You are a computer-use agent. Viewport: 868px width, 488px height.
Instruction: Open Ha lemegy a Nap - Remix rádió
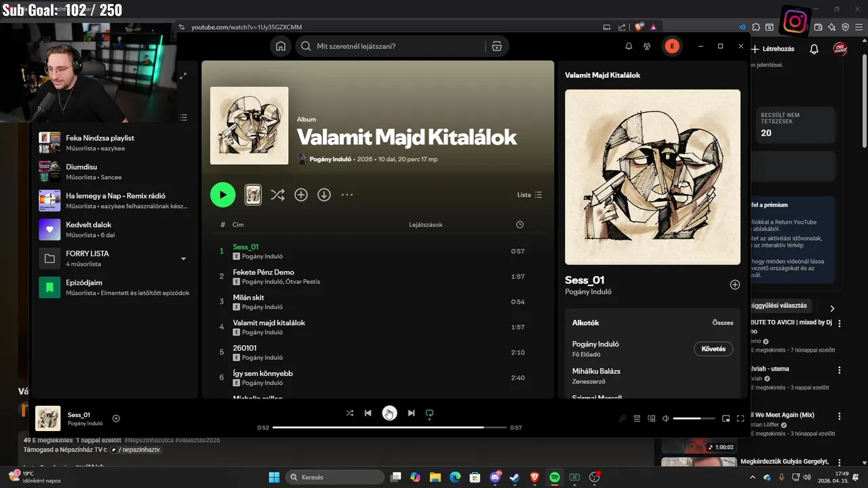point(115,201)
